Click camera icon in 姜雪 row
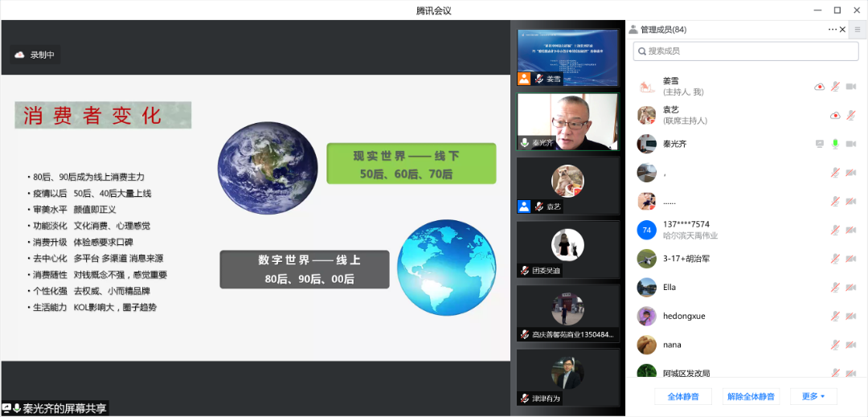868x417 pixels. (851, 86)
